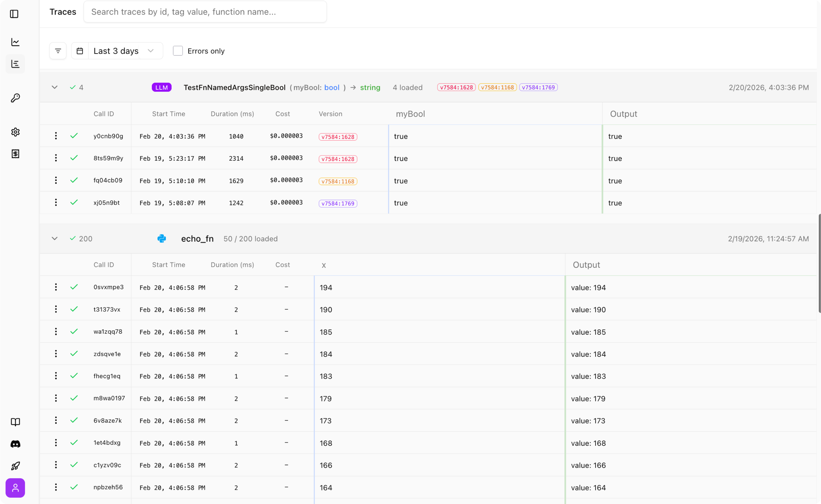Collapse the TestFnNamedArgsSingleBool group
821x504 pixels.
coord(55,87)
